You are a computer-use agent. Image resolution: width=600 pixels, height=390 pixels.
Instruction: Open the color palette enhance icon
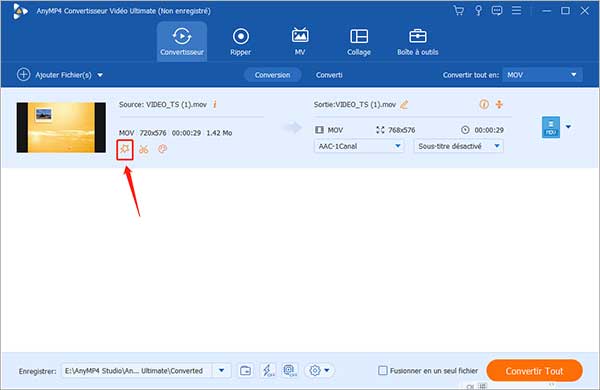tap(162, 149)
